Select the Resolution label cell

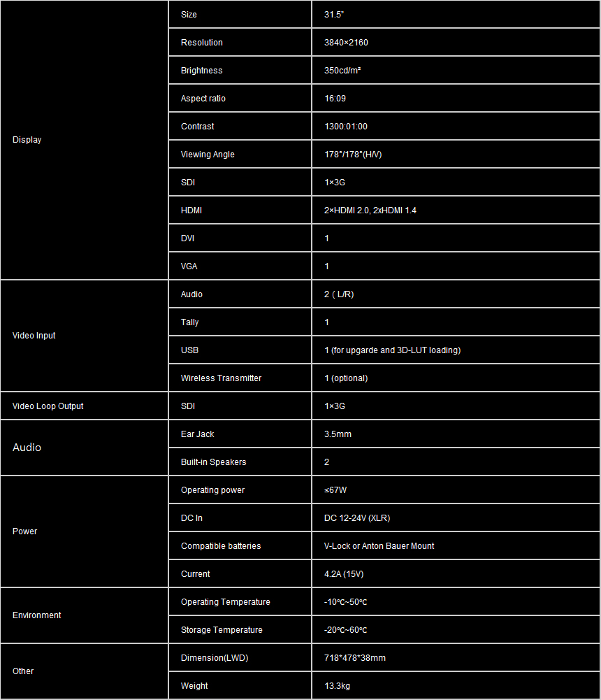(x=202, y=43)
